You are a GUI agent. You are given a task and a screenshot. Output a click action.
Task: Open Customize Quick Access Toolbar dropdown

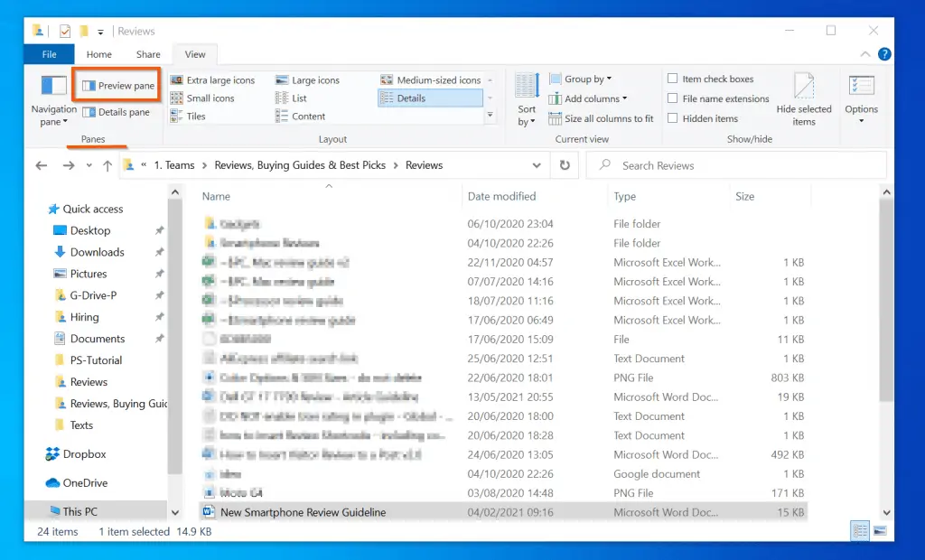pos(100,32)
